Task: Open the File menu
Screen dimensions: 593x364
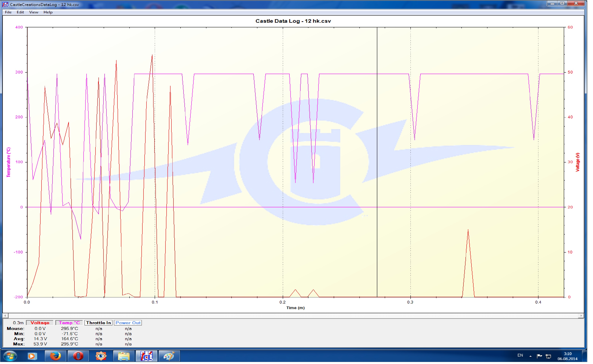Action: click(x=8, y=12)
